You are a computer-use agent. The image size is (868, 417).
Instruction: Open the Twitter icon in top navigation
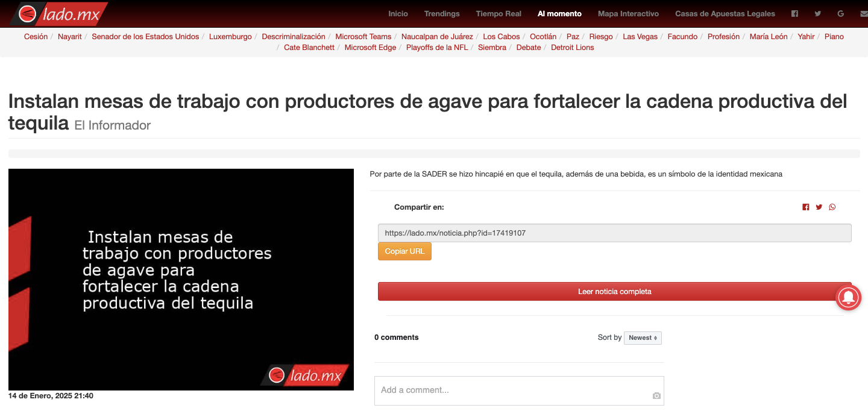tap(817, 14)
